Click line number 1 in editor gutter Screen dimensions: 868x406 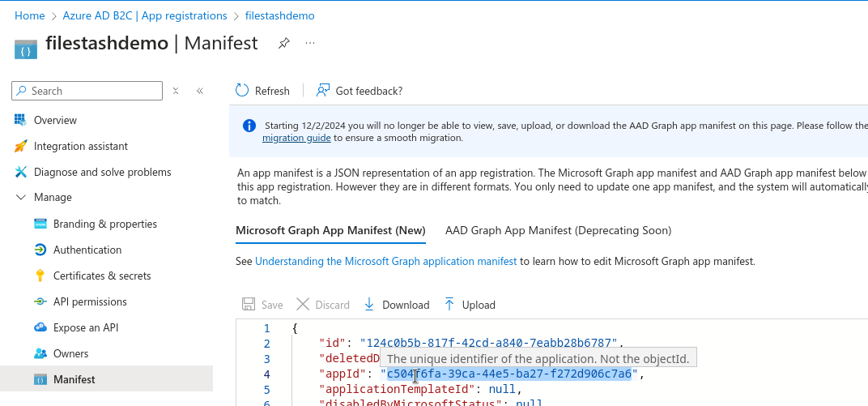click(x=267, y=328)
